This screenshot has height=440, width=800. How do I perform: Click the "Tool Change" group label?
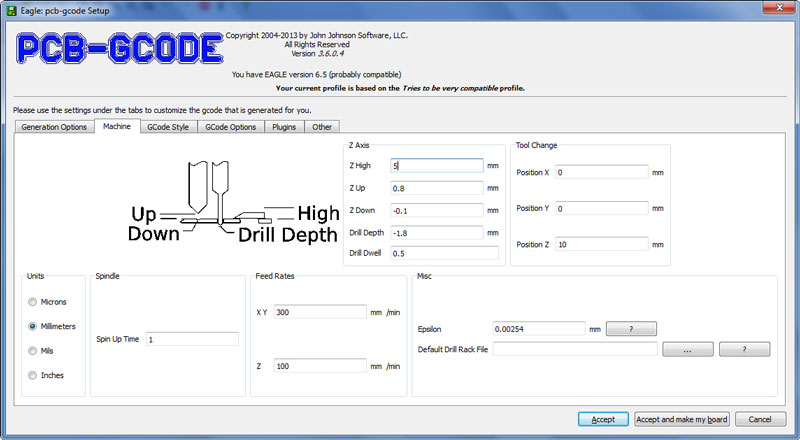coord(536,145)
